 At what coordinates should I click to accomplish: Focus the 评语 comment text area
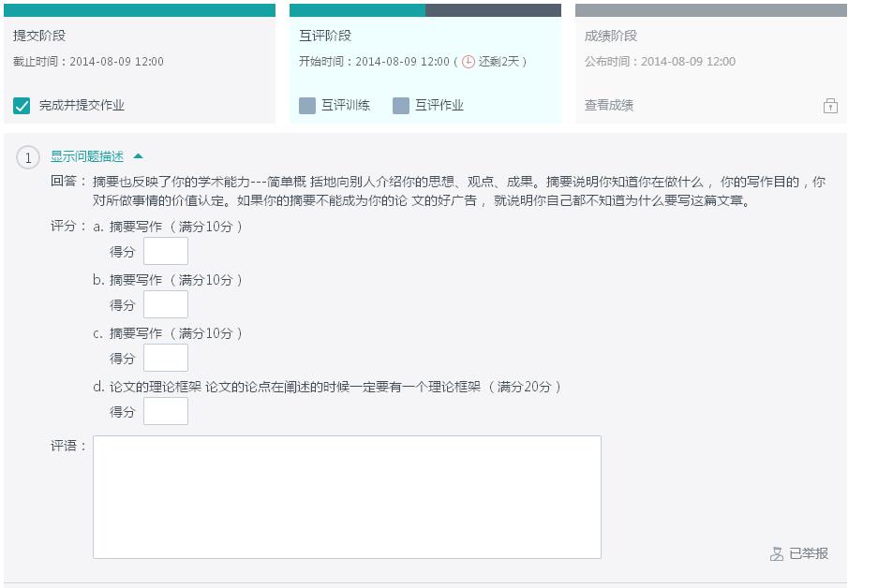click(x=347, y=496)
